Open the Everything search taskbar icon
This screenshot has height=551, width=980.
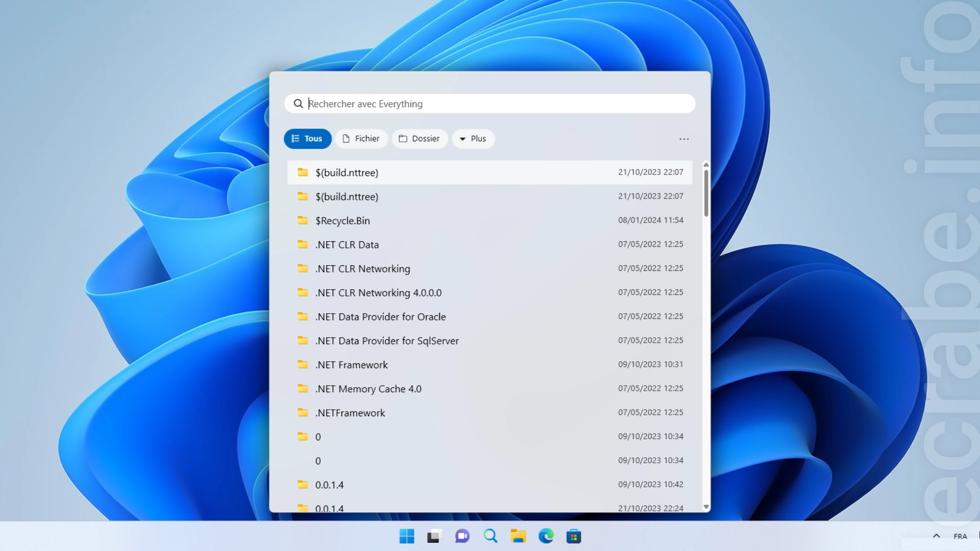pos(491,536)
